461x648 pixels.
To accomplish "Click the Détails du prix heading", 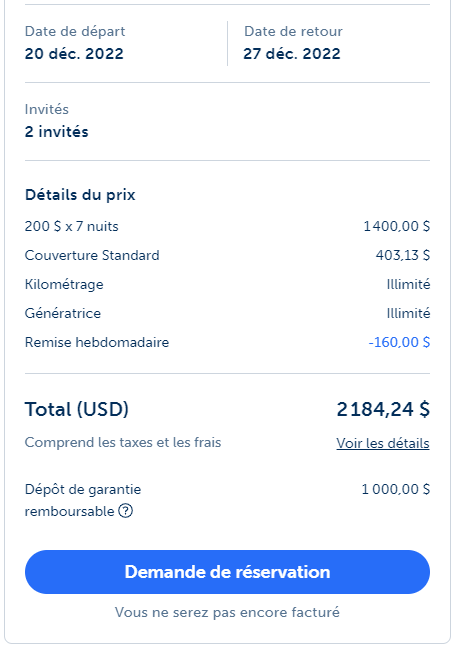I will (x=80, y=195).
